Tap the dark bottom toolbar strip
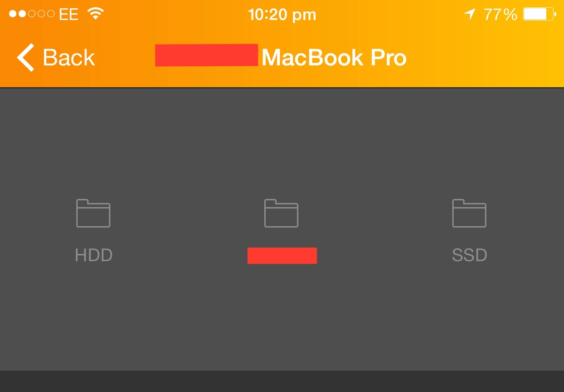The width and height of the screenshot is (564, 392). (x=282, y=381)
